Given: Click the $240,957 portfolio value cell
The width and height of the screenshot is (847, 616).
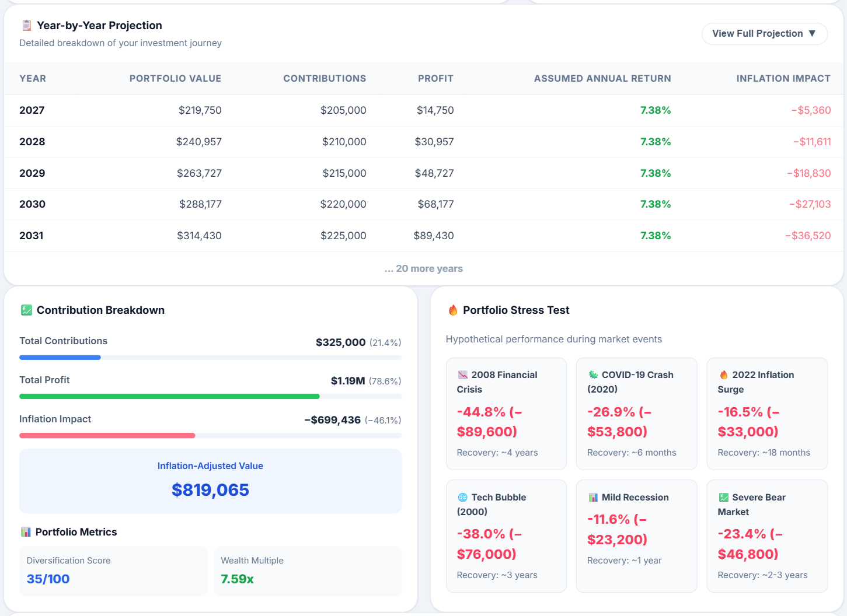Looking at the screenshot, I should pyautogui.click(x=199, y=142).
